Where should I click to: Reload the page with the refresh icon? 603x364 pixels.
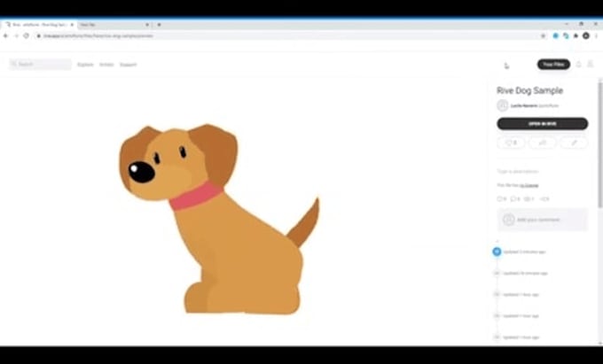pos(26,35)
